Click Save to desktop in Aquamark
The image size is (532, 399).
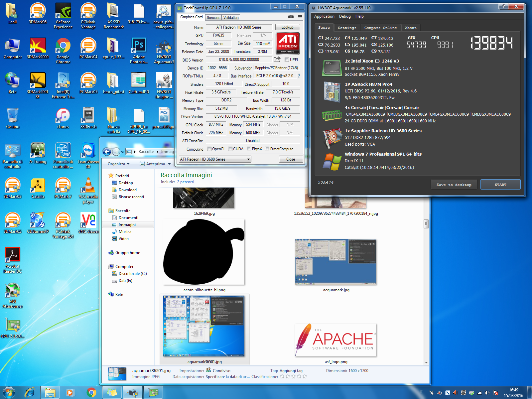click(454, 185)
